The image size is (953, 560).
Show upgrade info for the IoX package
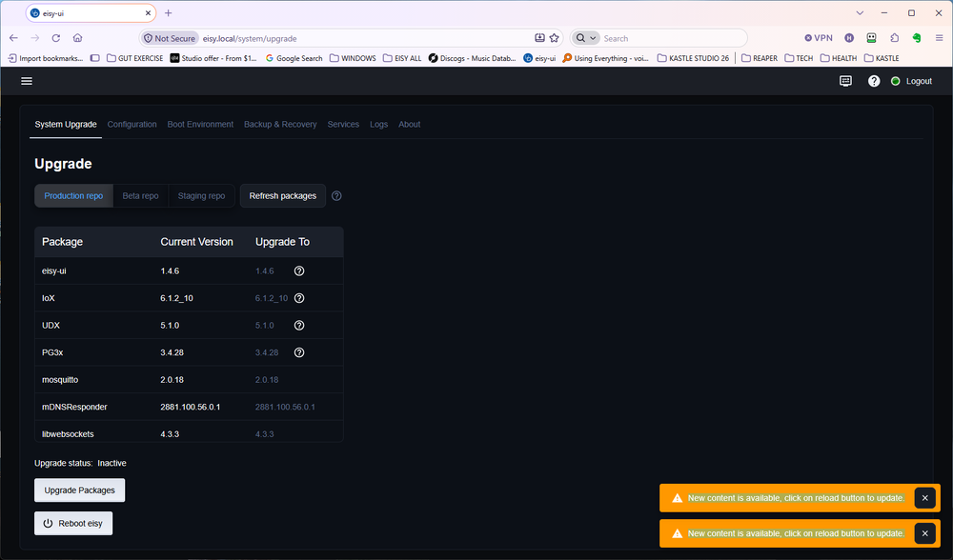click(299, 298)
